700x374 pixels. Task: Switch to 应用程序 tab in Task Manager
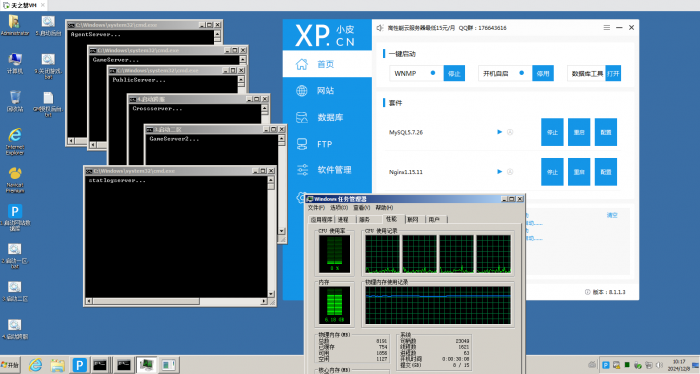tap(321, 220)
